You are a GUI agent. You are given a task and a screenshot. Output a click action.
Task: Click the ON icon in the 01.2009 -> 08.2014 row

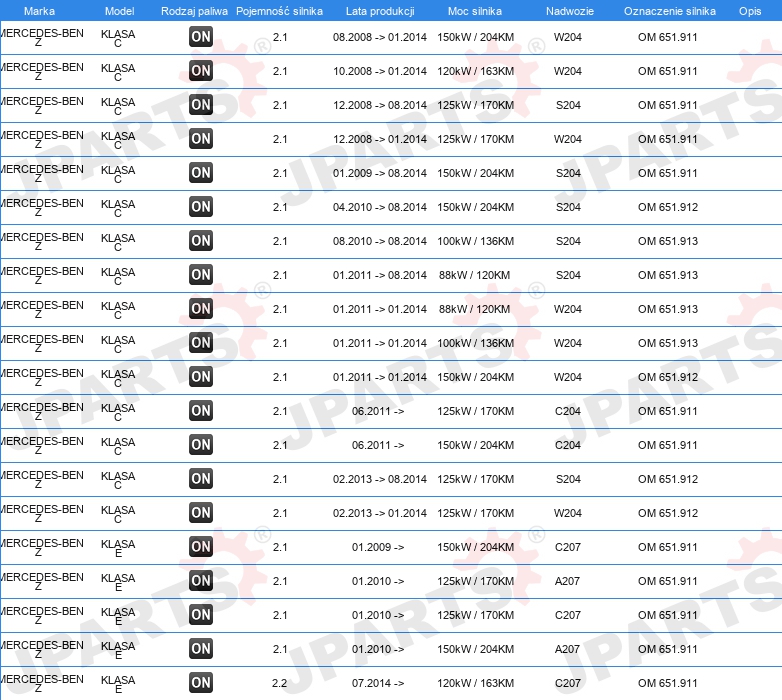coord(201,173)
